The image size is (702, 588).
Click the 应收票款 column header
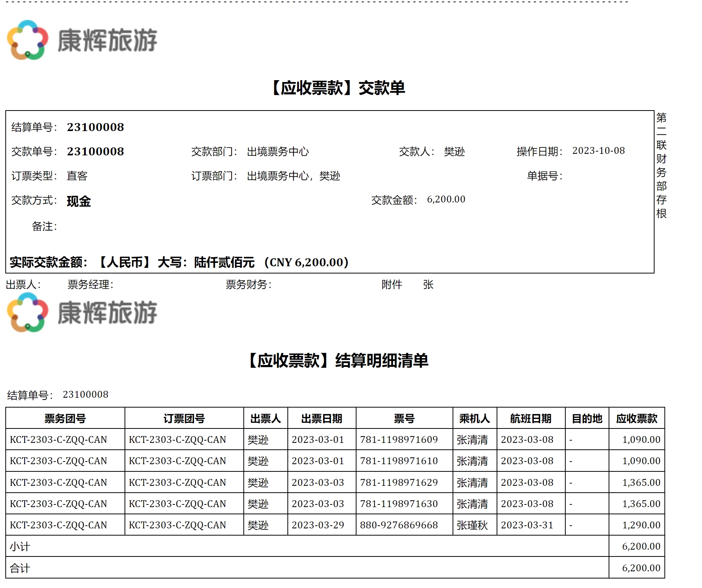(636, 419)
